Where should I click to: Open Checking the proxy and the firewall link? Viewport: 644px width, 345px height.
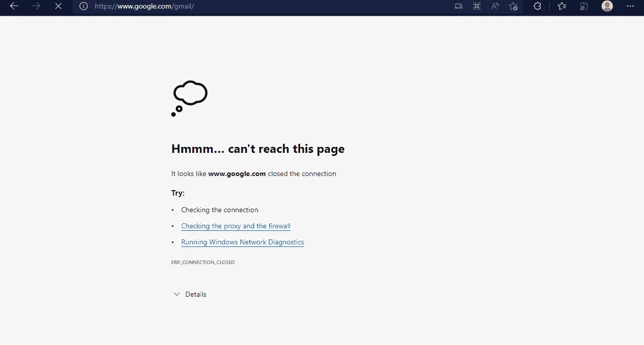[x=236, y=226]
